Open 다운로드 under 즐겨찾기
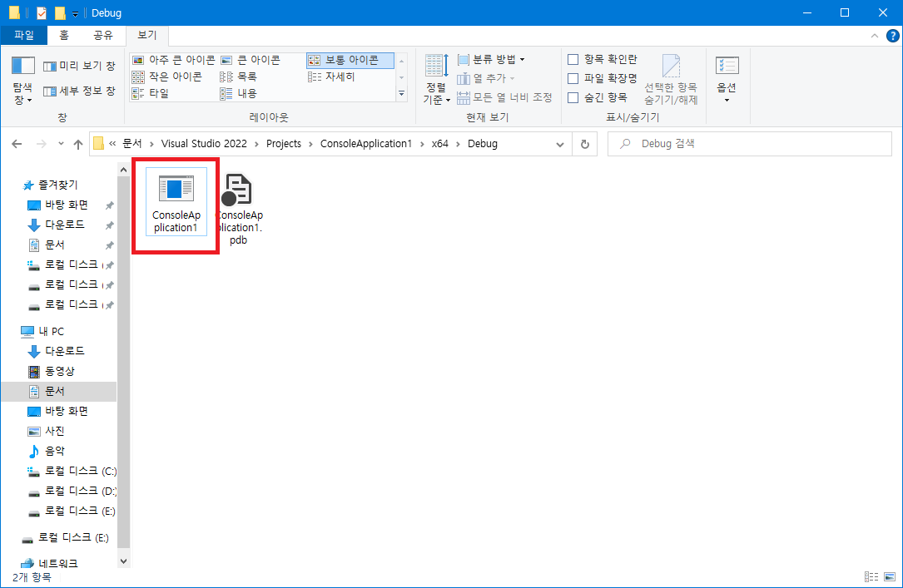Image resolution: width=903 pixels, height=588 pixels. (65, 225)
